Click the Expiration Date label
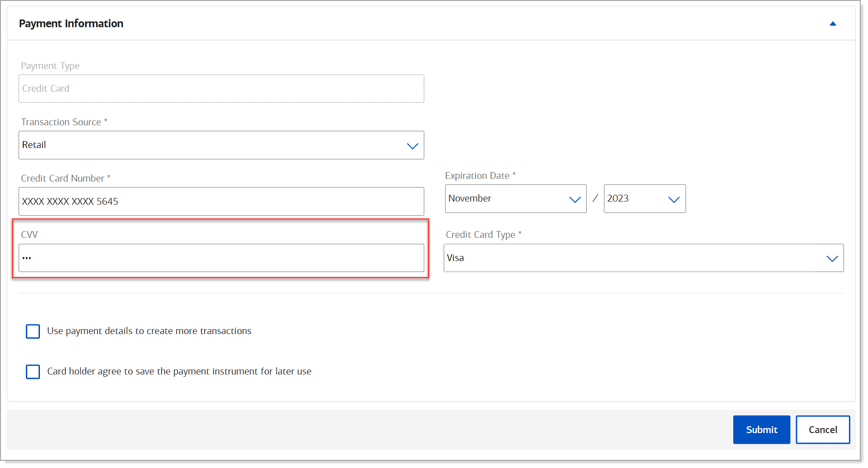This screenshot has width=868, height=468. 480,176
